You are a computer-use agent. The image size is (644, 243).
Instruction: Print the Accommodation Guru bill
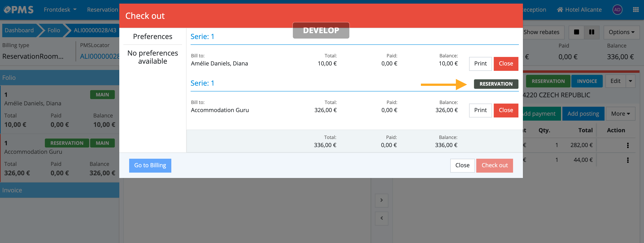tap(480, 110)
